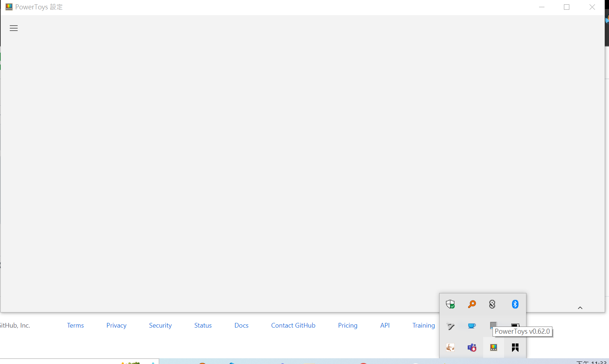Open the Privacy link in GitHub footer
Screen dimensions: 609x364
[116, 325]
